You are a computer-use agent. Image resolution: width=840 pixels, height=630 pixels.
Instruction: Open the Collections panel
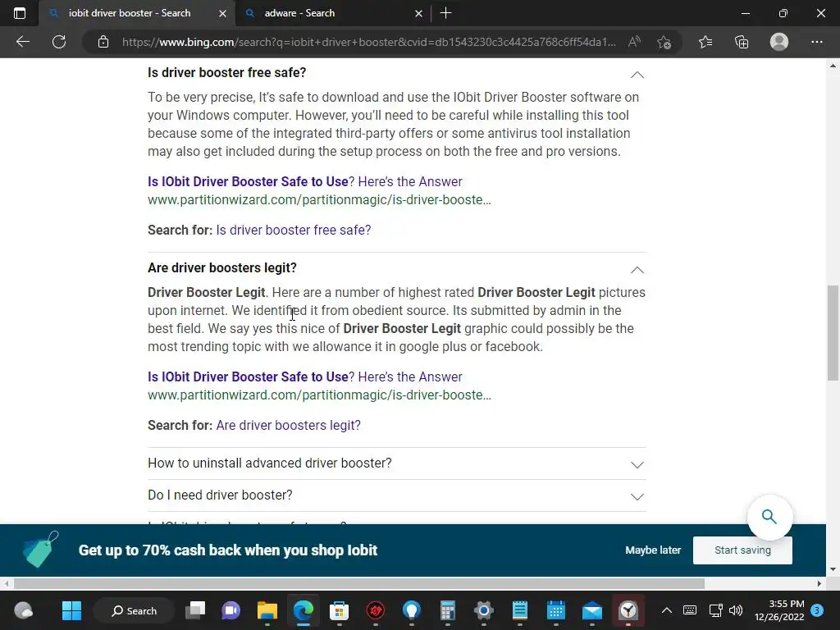pos(742,42)
